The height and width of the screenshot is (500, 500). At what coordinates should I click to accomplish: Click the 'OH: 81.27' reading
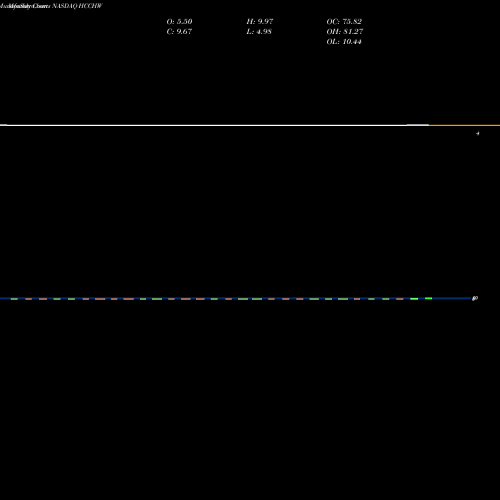pyautogui.click(x=345, y=31)
